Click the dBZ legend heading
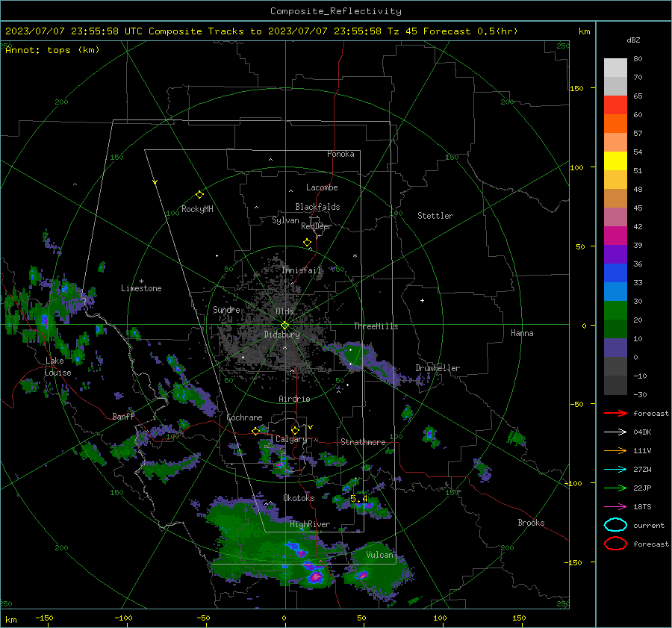Image resolution: width=672 pixels, height=628 pixels. click(633, 40)
